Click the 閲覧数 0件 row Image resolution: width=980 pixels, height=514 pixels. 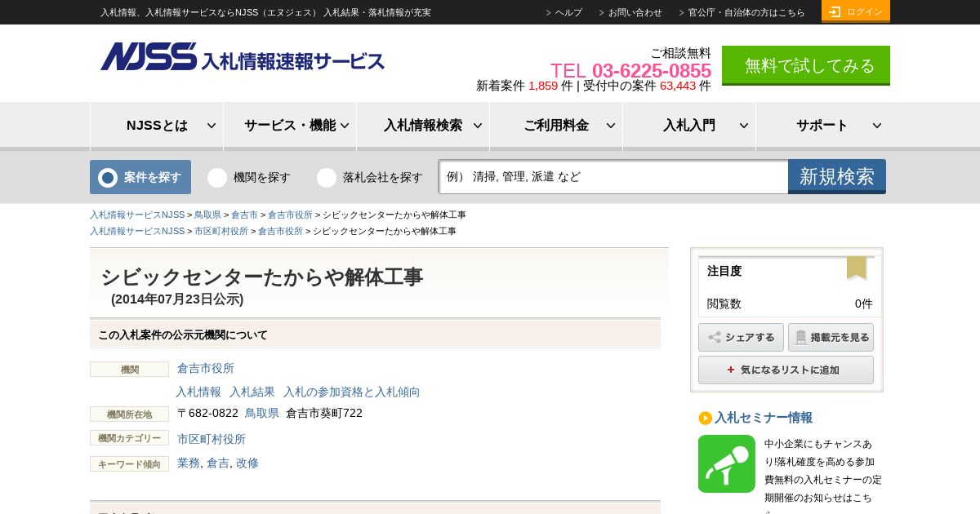coord(790,304)
